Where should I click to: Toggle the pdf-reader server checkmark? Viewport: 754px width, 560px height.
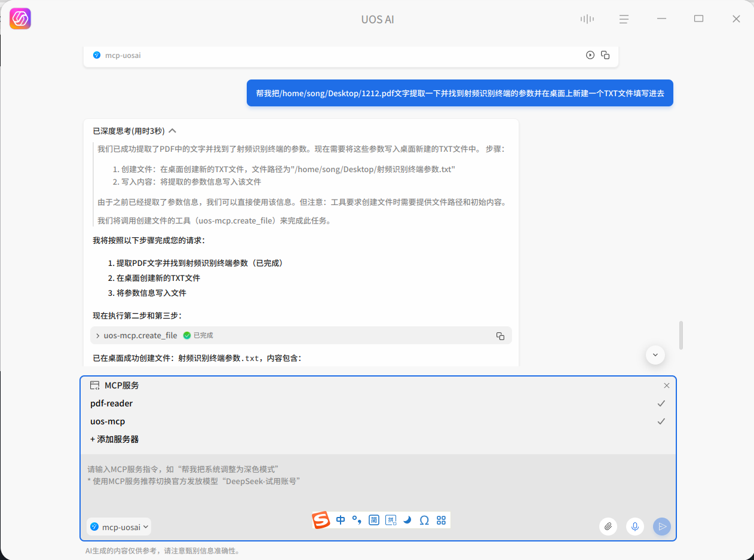tap(661, 403)
